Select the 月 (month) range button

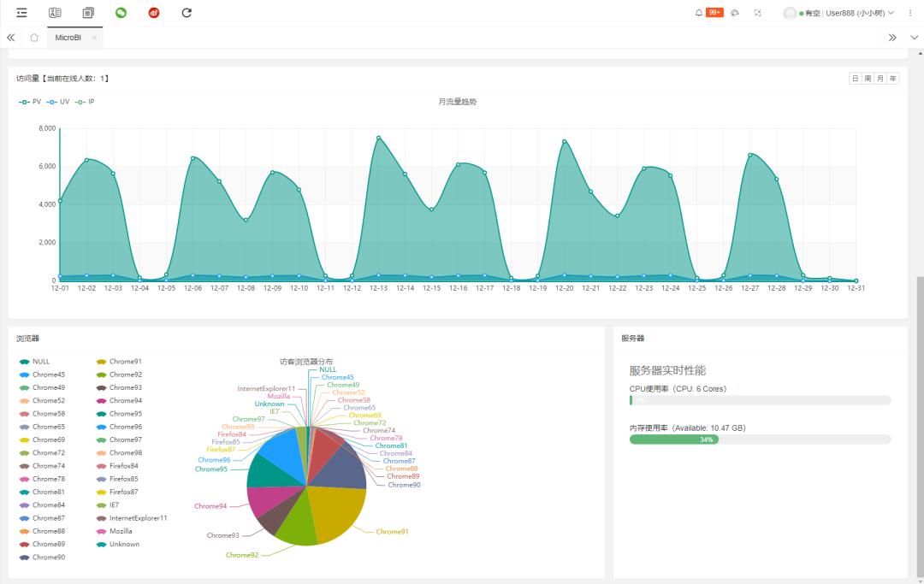880,79
